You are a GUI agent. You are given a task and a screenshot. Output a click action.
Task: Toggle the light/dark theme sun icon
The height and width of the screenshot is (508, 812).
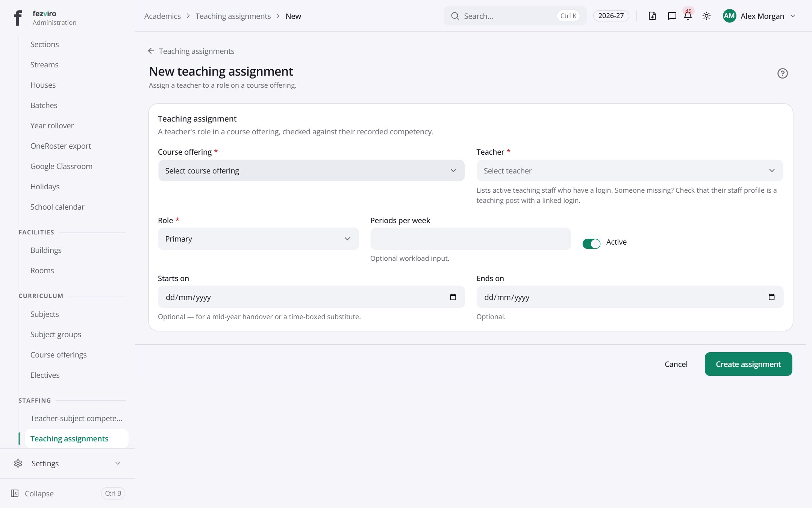coord(706,16)
